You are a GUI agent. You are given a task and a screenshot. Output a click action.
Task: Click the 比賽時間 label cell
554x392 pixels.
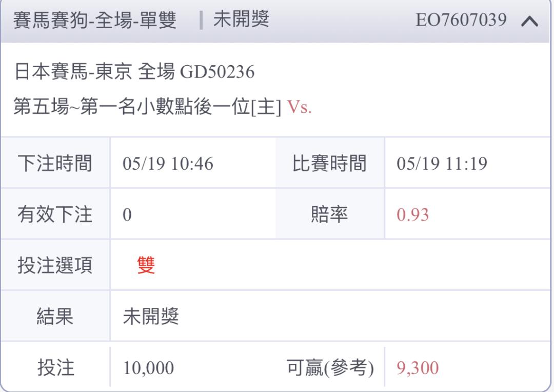pyautogui.click(x=330, y=163)
